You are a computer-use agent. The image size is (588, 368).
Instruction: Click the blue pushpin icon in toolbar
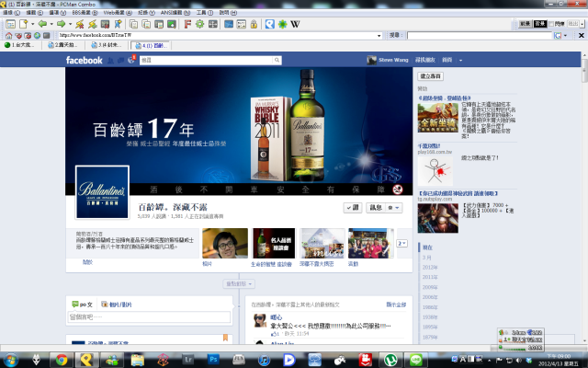tap(118, 24)
